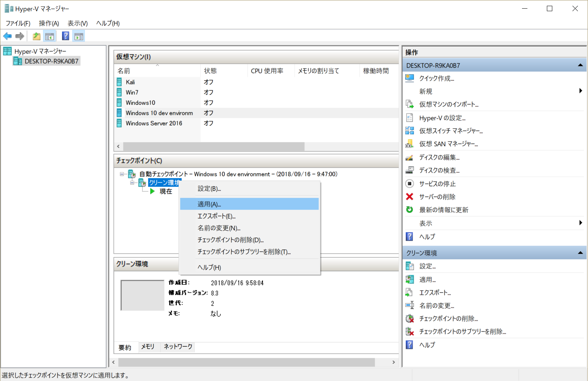Expand the 表示 submenu arrow in actions
588x381 pixels.
(x=580, y=223)
